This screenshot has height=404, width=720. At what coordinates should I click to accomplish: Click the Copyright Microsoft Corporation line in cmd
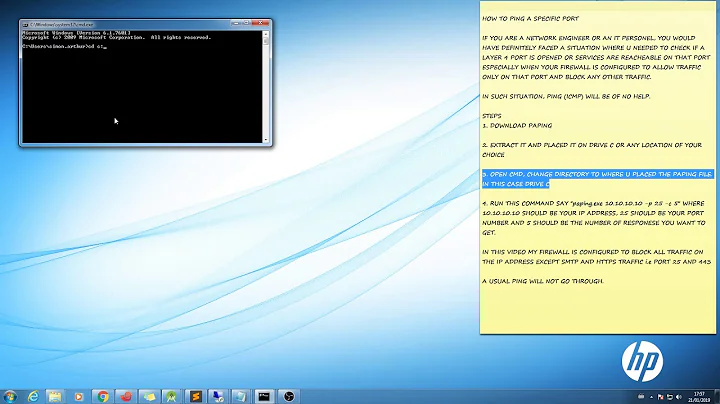point(117,38)
